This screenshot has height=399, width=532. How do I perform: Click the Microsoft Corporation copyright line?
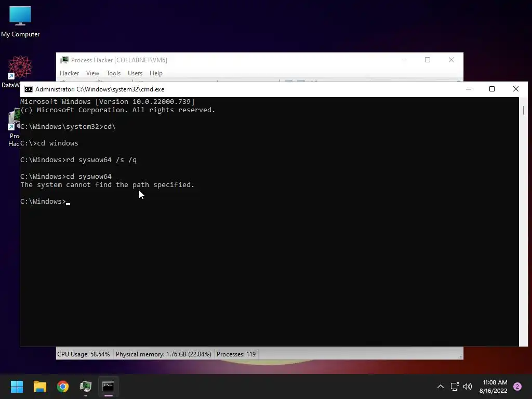[118, 110]
